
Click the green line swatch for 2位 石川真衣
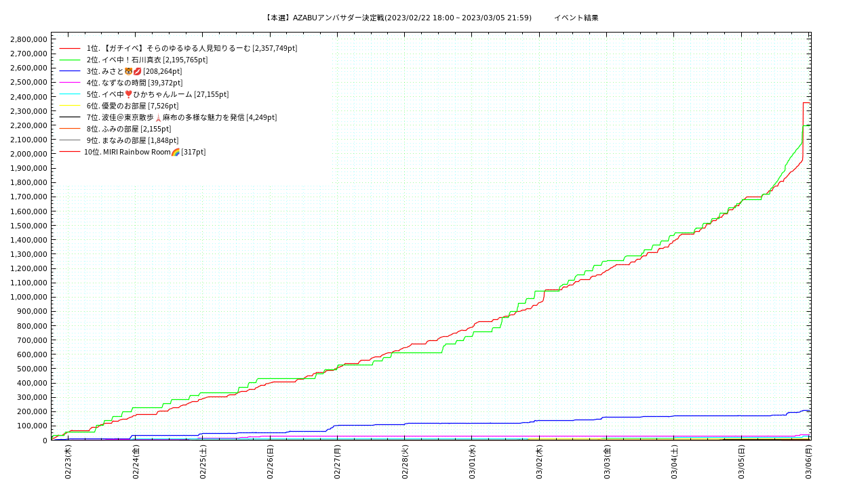click(x=70, y=60)
